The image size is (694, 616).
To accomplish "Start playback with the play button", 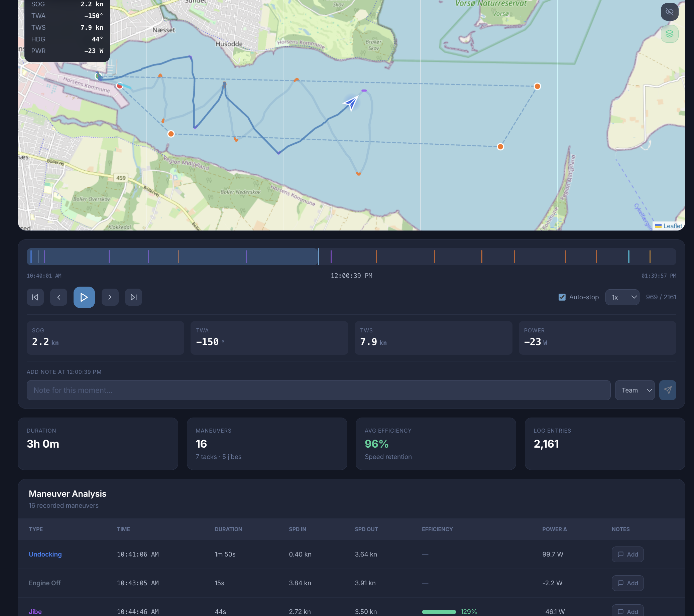I will click(84, 297).
